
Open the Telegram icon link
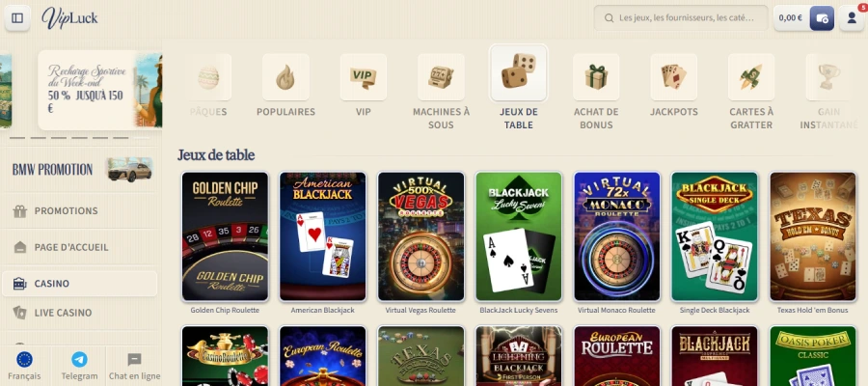click(80, 366)
